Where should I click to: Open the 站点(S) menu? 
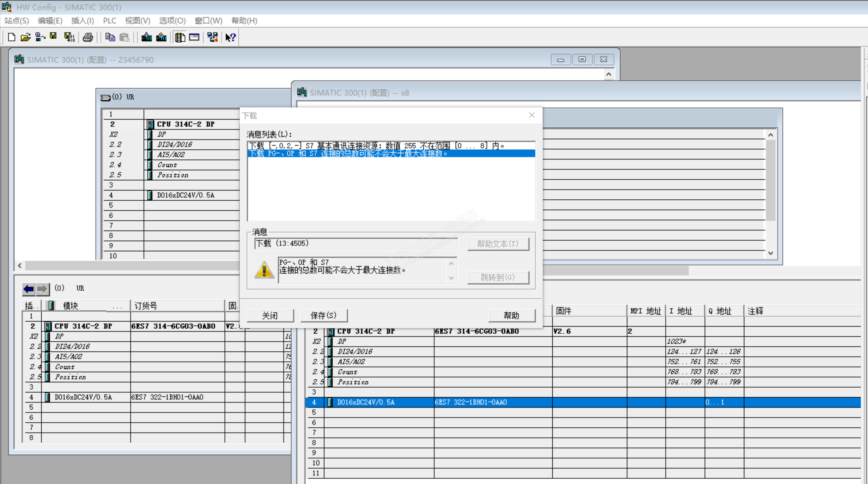[17, 21]
